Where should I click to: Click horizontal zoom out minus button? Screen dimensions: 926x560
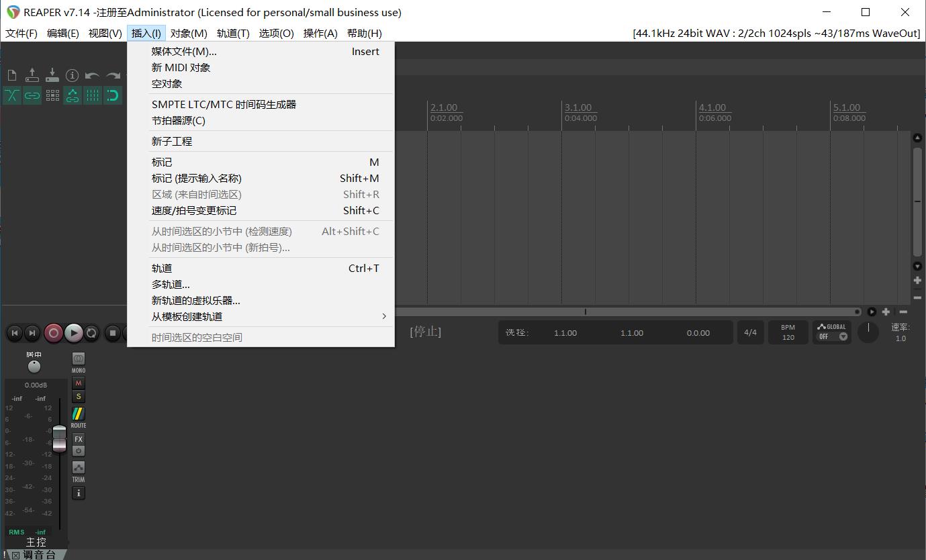click(903, 312)
